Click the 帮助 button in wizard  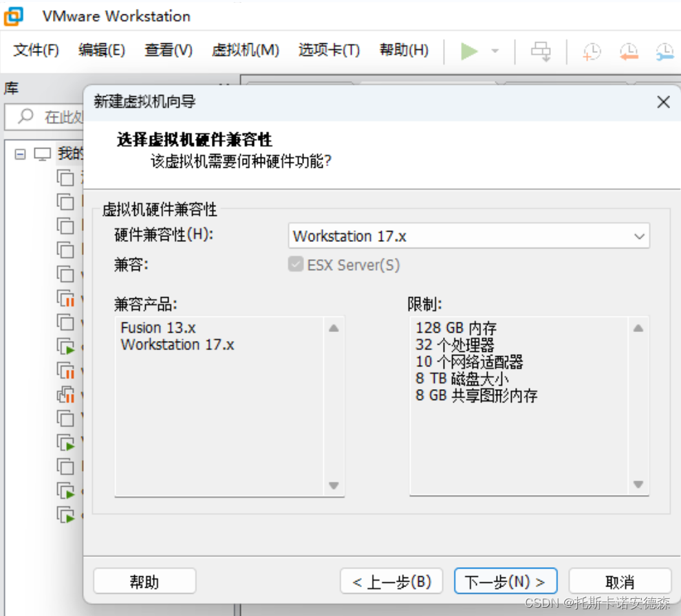pos(144,581)
